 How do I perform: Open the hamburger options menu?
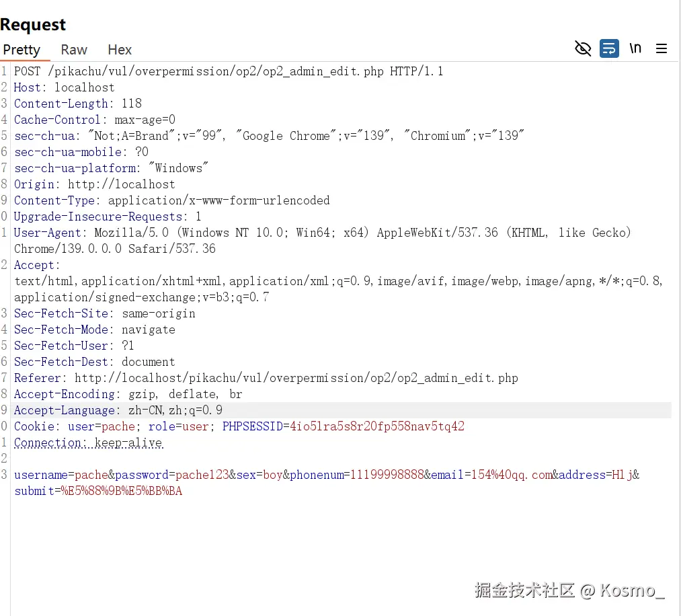pyautogui.click(x=662, y=48)
